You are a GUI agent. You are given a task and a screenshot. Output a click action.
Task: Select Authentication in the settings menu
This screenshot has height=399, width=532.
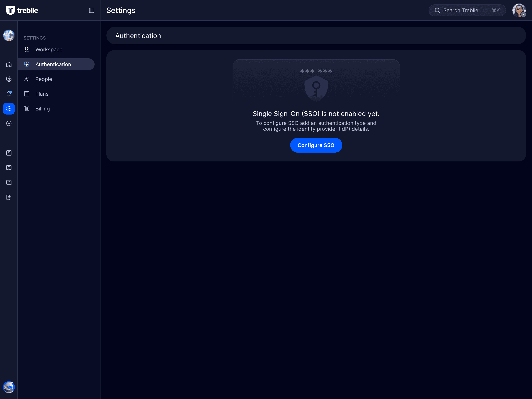pos(53,64)
